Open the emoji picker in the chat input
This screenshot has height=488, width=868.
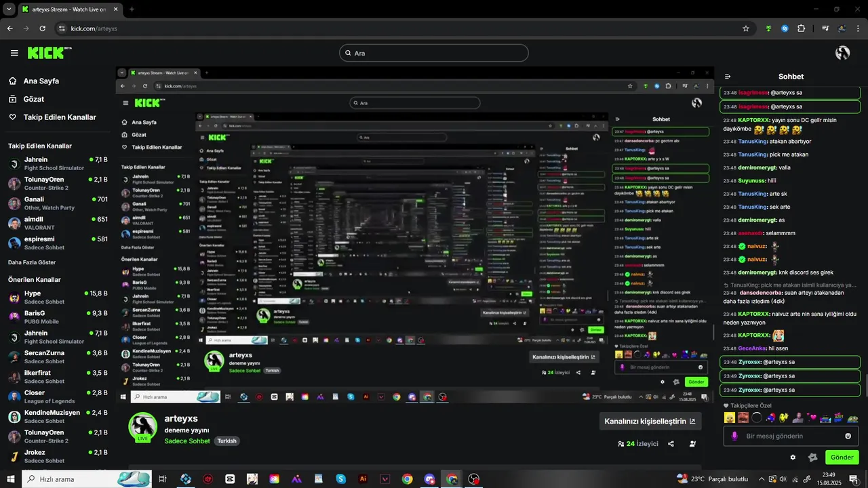(x=848, y=436)
